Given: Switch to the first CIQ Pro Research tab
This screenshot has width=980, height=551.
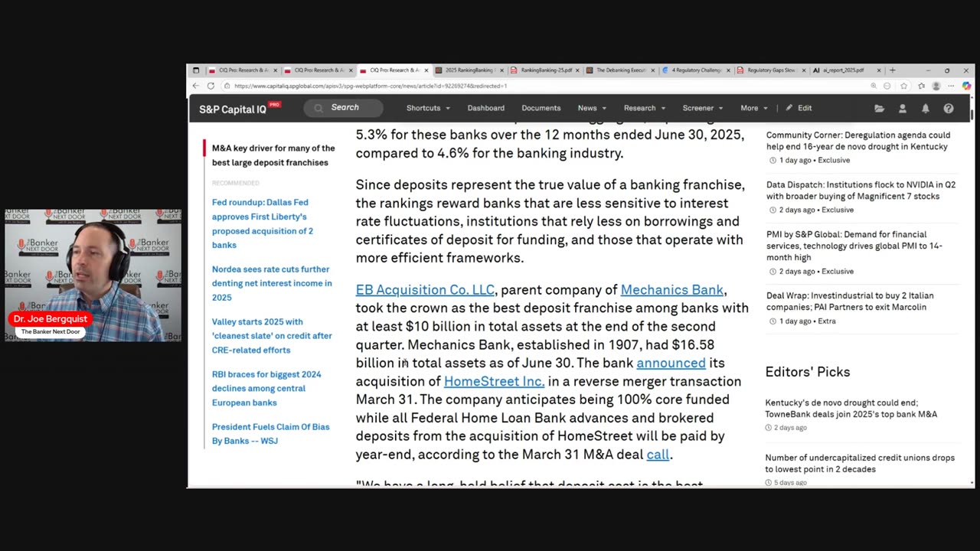Looking at the screenshot, I should coord(242,70).
